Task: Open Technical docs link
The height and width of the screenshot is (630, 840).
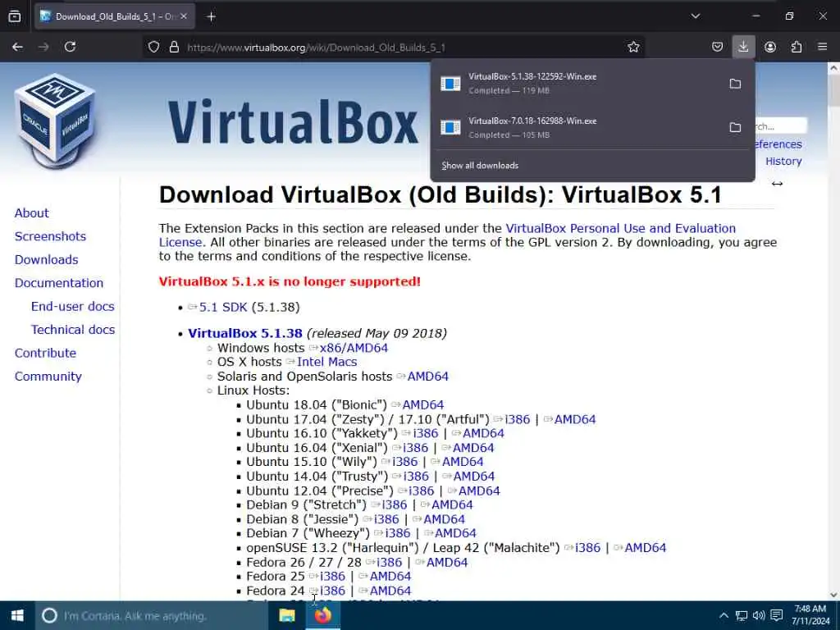Action: point(72,330)
